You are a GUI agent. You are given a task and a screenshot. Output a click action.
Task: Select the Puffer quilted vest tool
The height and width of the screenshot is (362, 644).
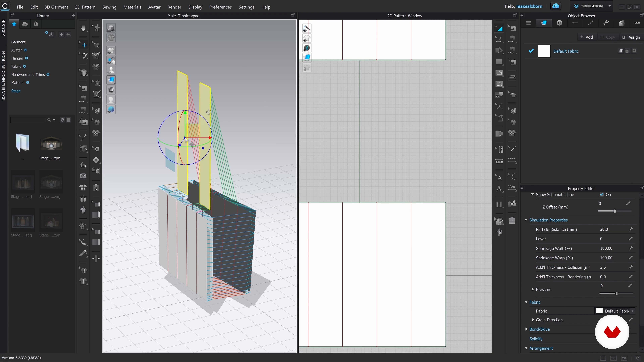pyautogui.click(x=512, y=220)
